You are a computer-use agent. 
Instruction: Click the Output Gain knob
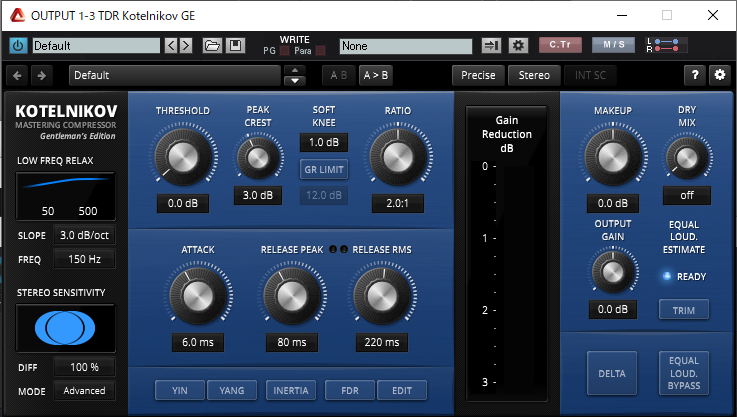pos(612,272)
